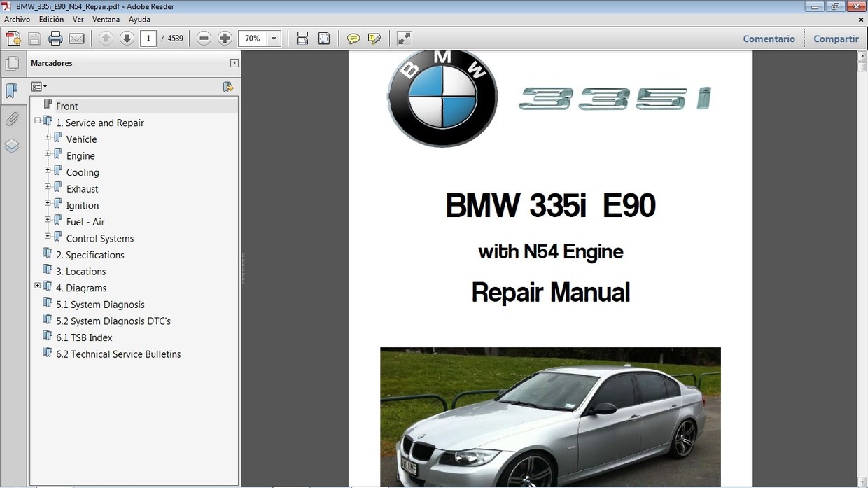Add a sticky note comment

(353, 39)
